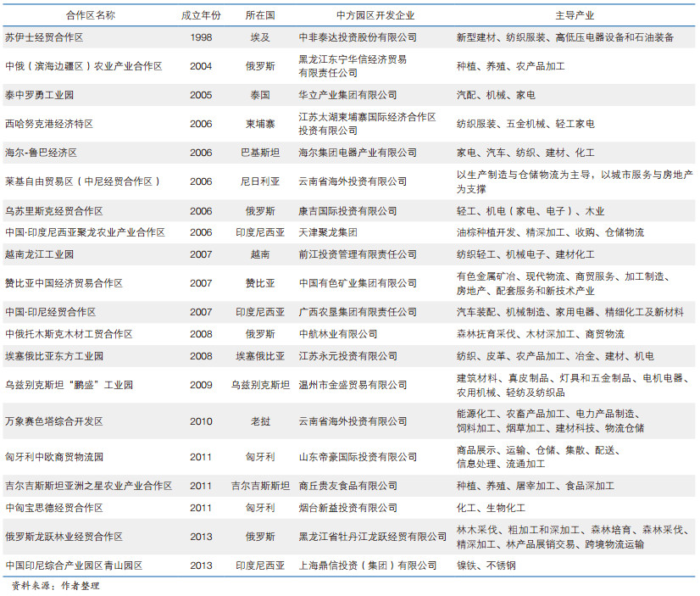Click 纺织服装、五金机械、轻工家电 cell
This screenshot has height=596, width=700.
coord(525,124)
